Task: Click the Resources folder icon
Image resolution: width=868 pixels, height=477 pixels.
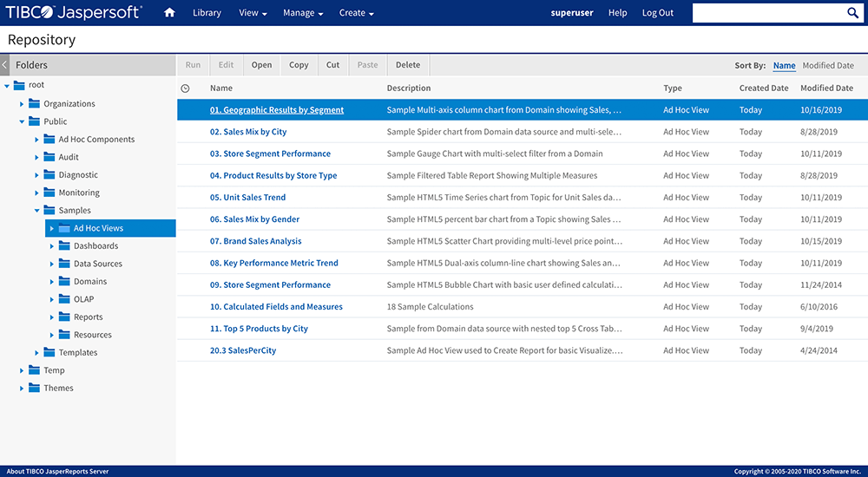Action: click(x=64, y=334)
